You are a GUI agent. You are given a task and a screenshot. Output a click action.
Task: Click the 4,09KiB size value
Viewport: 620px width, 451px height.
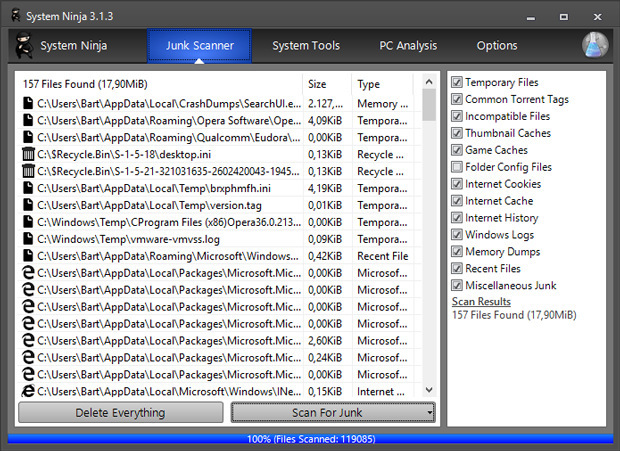(325, 121)
